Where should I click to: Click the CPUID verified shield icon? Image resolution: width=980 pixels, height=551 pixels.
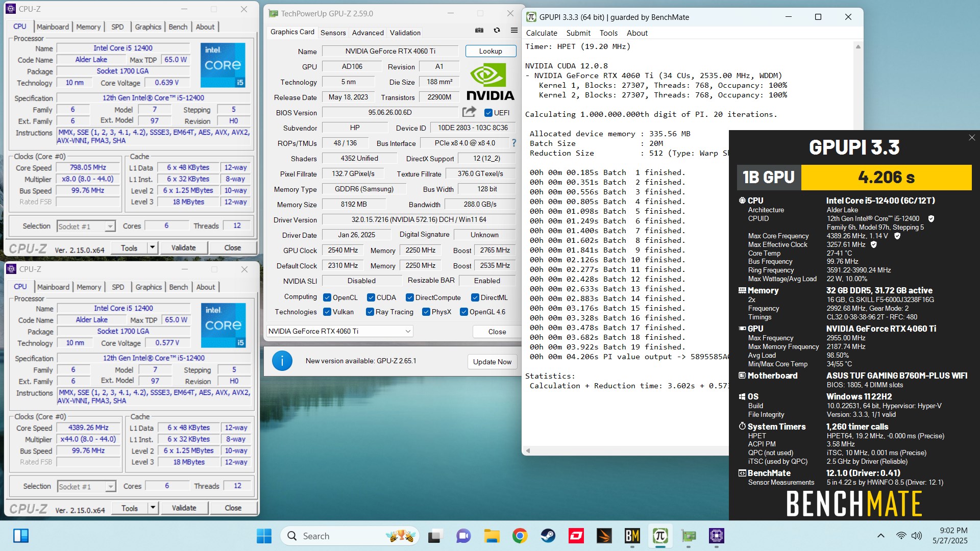click(x=931, y=218)
